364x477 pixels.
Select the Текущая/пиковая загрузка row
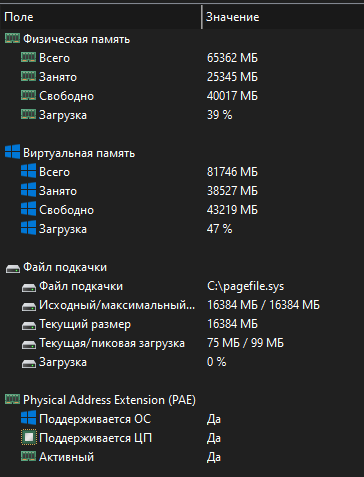pyautogui.click(x=182, y=343)
